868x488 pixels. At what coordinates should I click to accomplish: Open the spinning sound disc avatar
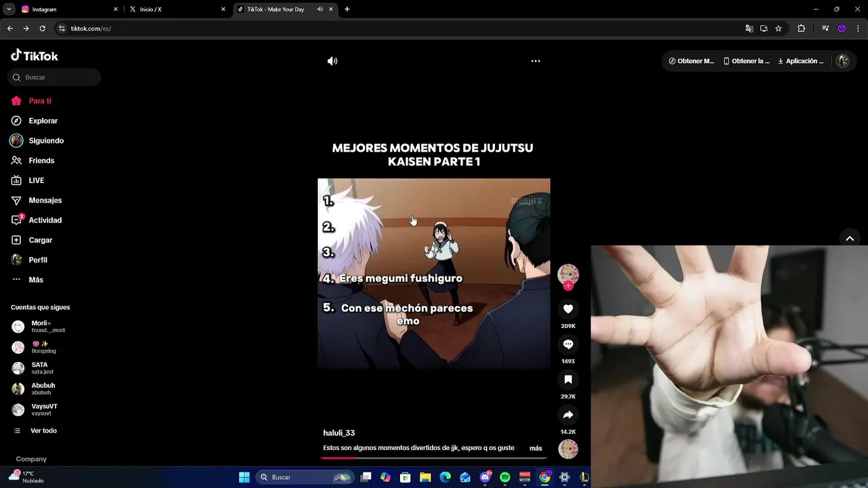tap(568, 449)
